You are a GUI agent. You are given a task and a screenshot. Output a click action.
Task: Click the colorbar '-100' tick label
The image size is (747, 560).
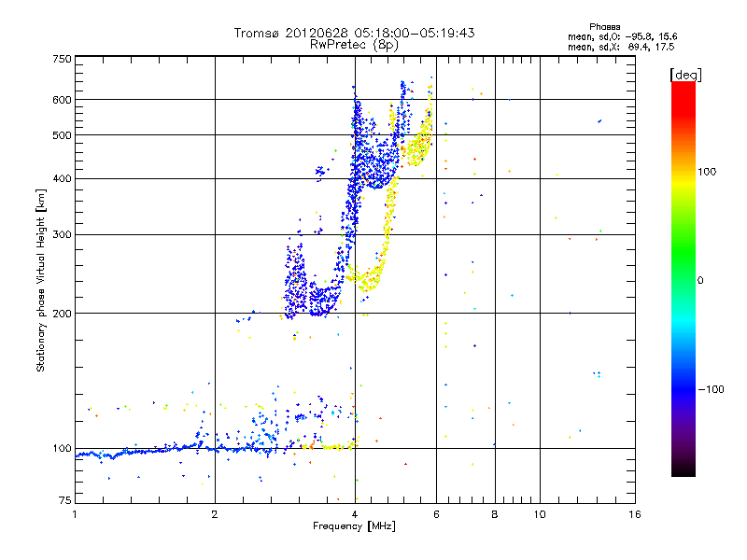pyautogui.click(x=711, y=389)
